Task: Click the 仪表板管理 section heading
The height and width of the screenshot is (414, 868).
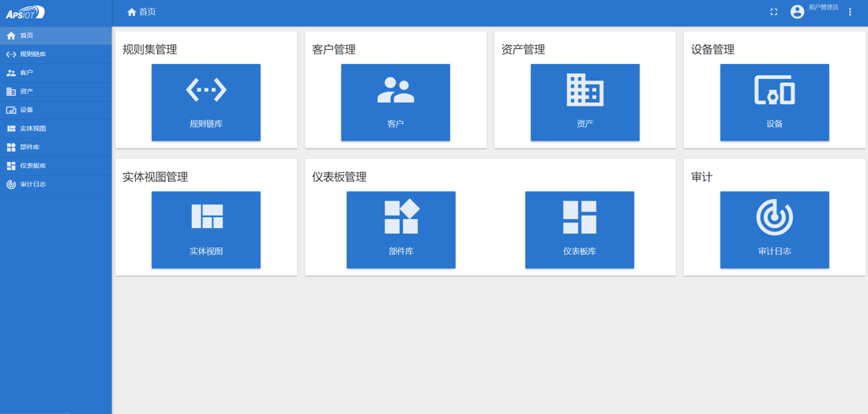Action: click(x=340, y=177)
